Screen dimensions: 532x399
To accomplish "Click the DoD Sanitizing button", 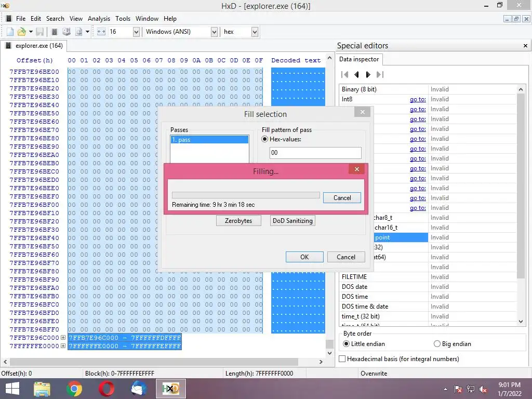I will [292, 220].
